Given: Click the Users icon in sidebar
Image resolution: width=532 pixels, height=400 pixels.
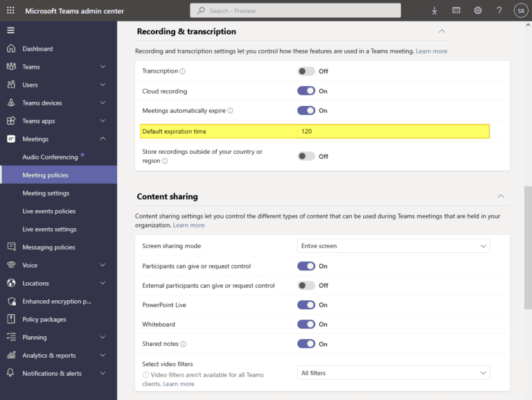Looking at the screenshot, I should tap(11, 85).
